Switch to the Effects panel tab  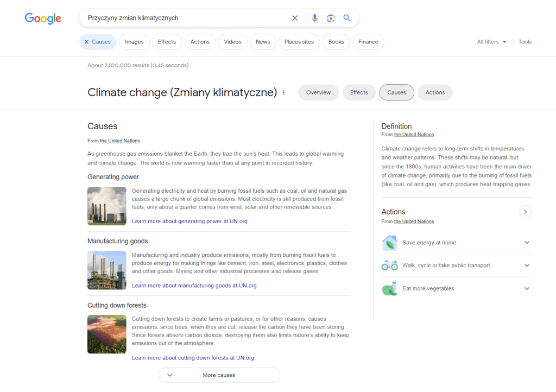359,92
